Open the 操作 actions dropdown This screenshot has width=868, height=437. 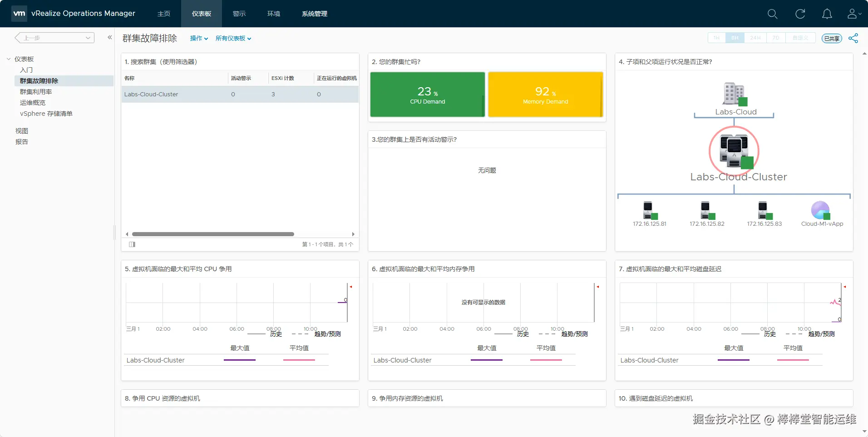point(199,39)
